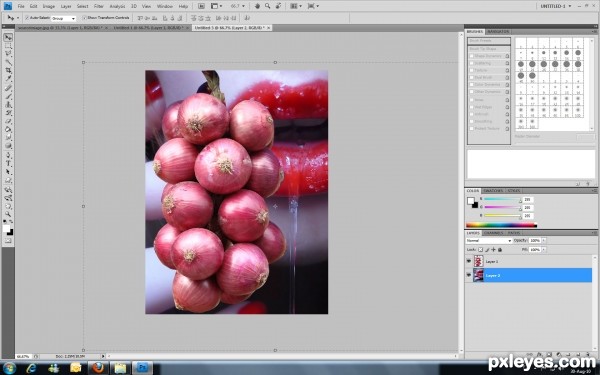Viewport: 600px width, 375px height.
Task: Enable the Color Dynamics checkbox
Action: click(472, 85)
